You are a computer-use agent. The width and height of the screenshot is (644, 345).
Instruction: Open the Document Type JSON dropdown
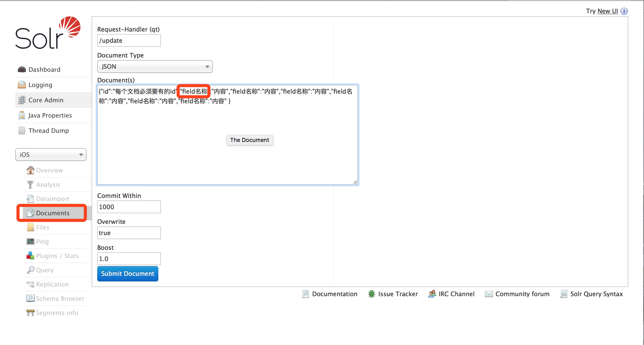155,67
